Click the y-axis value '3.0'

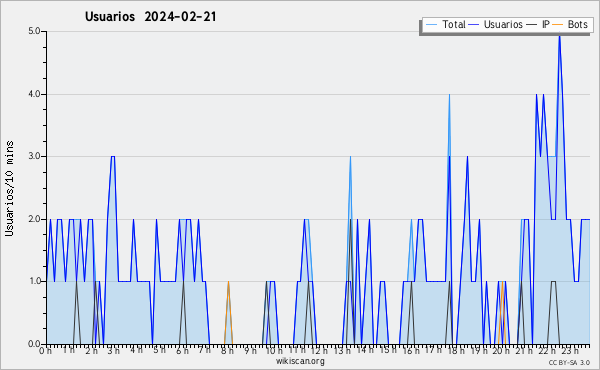(34, 156)
